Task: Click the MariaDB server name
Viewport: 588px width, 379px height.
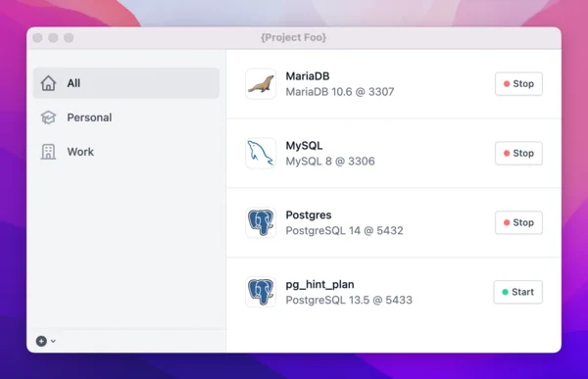Action: click(308, 76)
